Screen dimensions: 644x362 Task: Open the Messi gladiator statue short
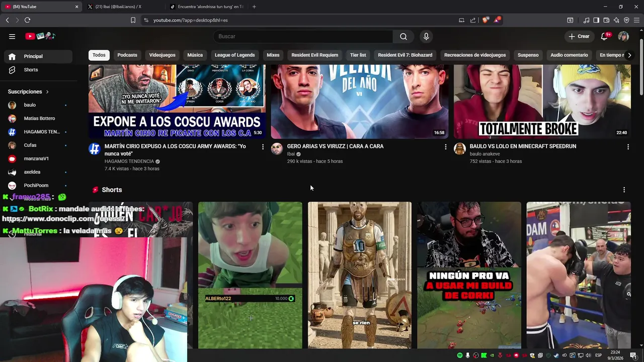pyautogui.click(x=360, y=275)
